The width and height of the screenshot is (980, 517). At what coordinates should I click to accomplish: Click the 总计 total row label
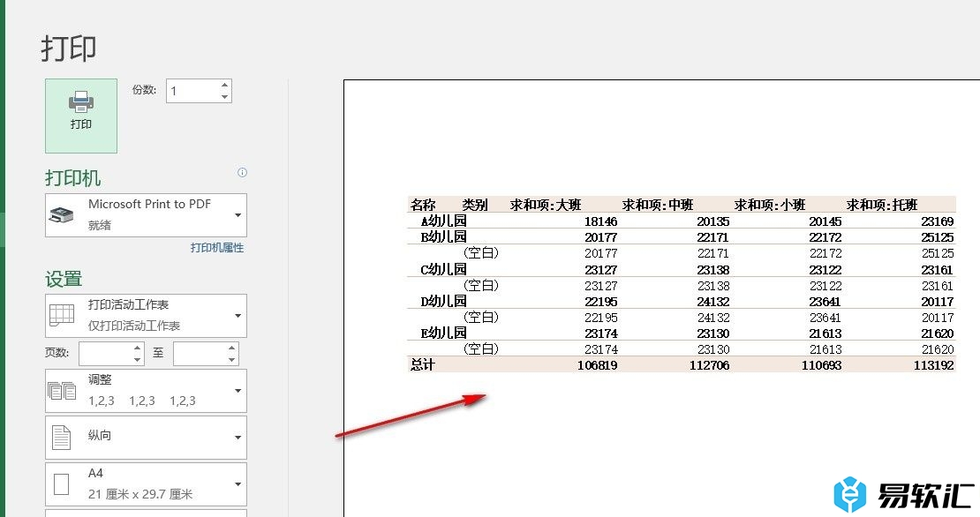423,364
